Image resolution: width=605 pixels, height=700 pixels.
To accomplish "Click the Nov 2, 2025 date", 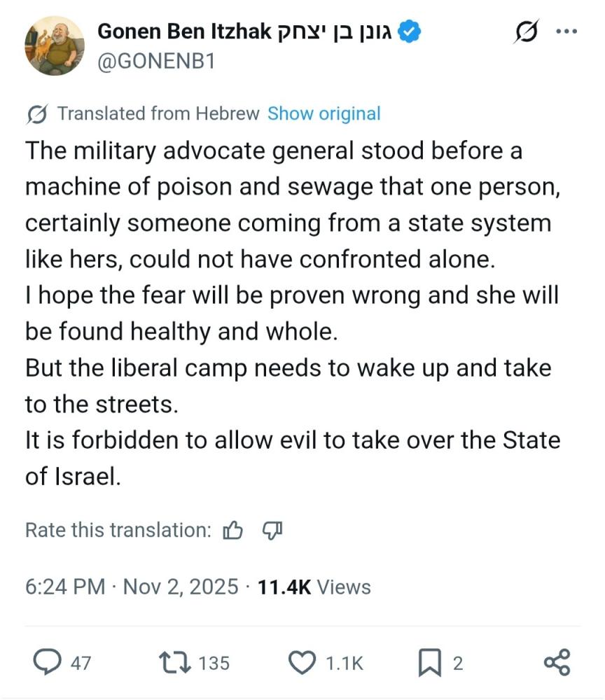I will pos(181,587).
